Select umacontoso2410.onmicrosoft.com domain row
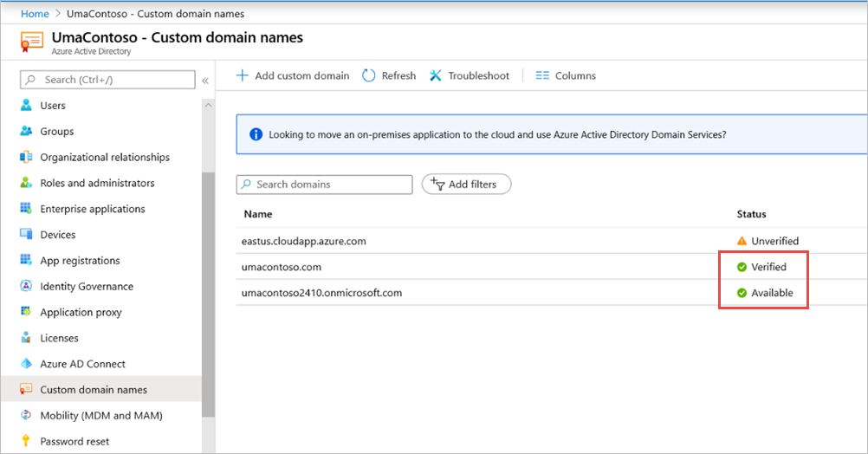This screenshot has height=454, width=868. tap(551, 293)
